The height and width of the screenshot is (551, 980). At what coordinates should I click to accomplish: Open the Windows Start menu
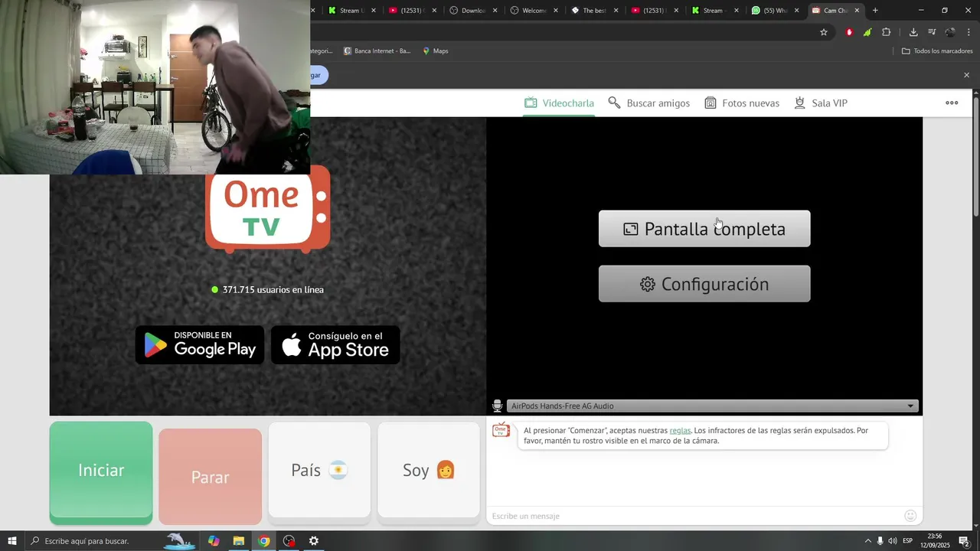(12, 541)
